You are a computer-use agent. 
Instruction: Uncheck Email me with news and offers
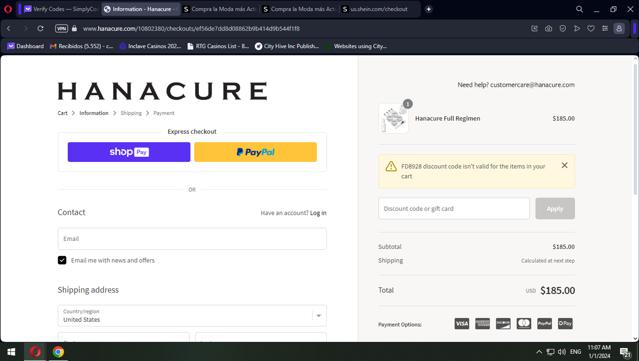point(62,260)
